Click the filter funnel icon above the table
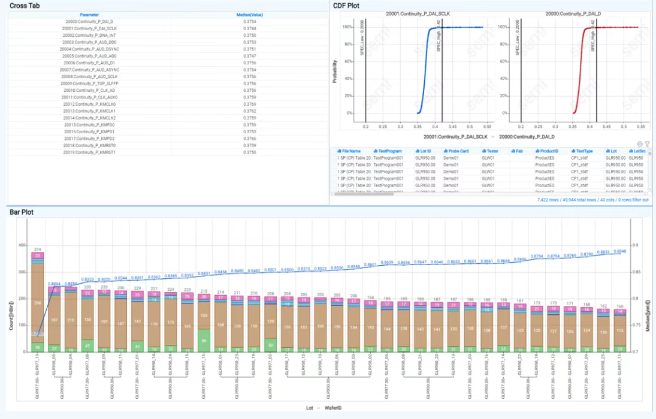Screen dimensions: 656x419 (x=649, y=144)
